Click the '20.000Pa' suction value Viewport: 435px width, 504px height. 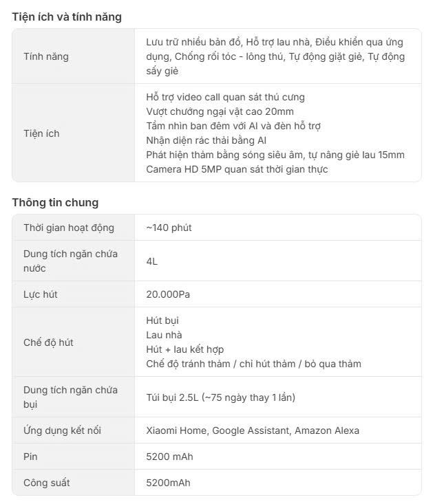coord(168,294)
